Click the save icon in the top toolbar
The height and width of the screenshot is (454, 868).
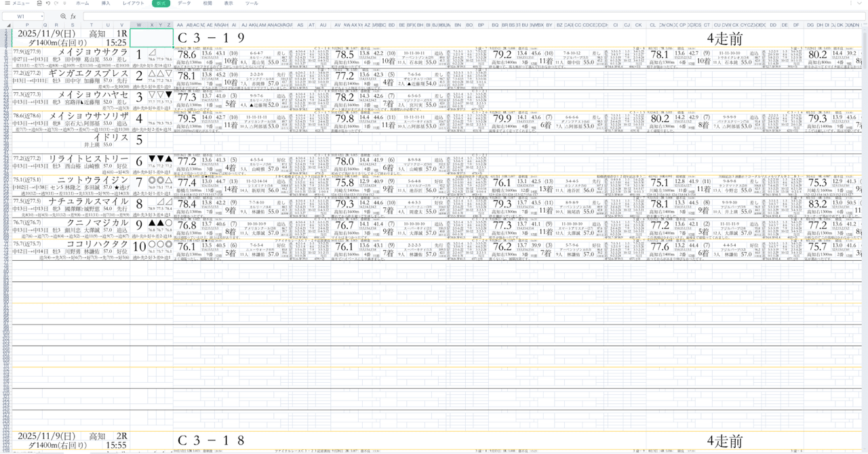(x=38, y=3)
